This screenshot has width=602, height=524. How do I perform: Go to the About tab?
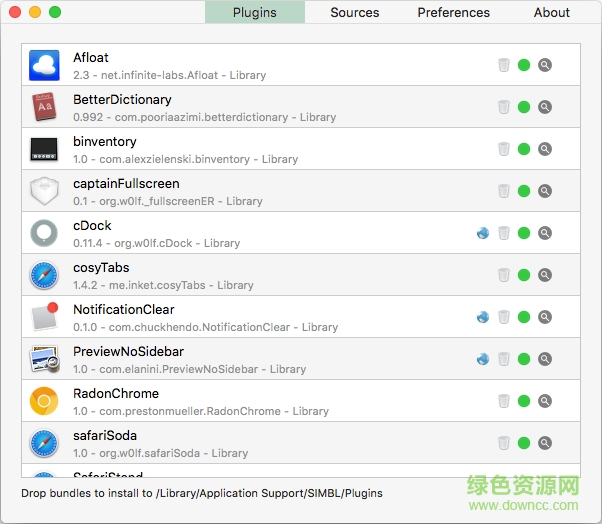tap(552, 13)
